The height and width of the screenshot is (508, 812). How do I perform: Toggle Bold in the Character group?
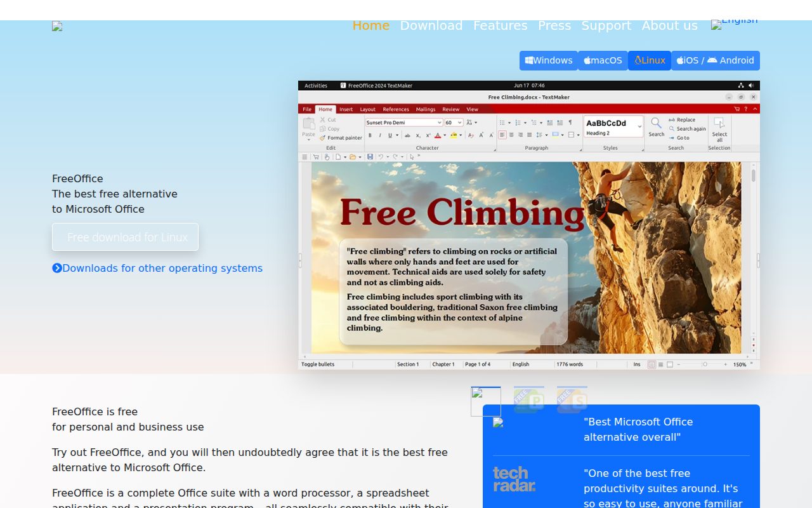click(370, 135)
